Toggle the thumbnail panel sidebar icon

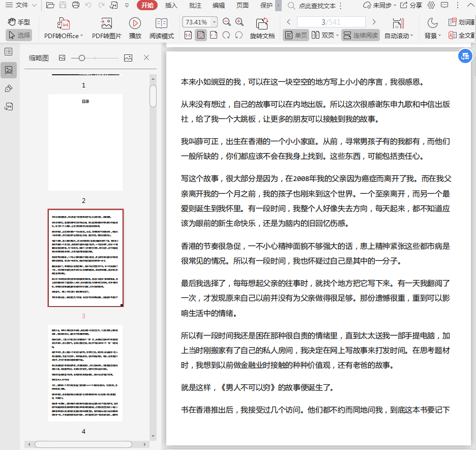tap(9, 70)
